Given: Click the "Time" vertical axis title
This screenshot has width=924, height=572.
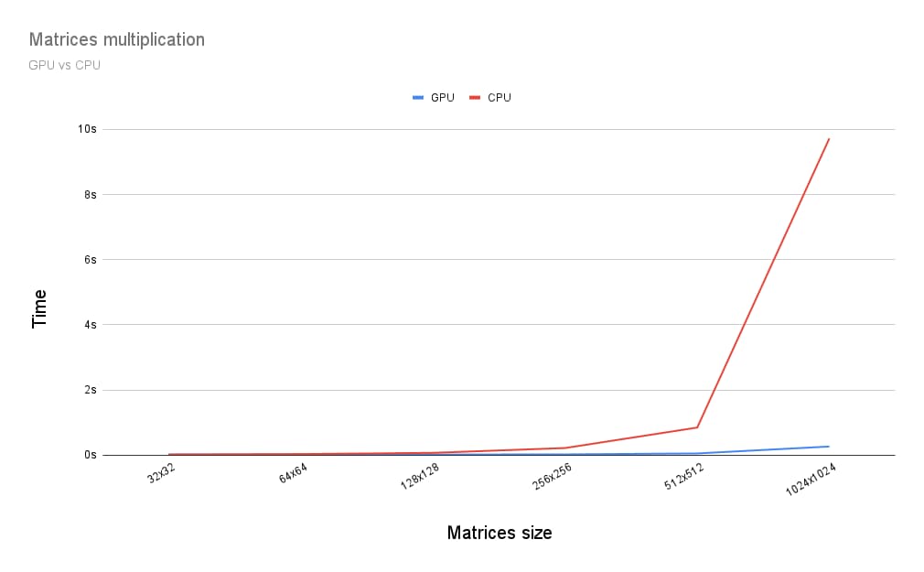Looking at the screenshot, I should 39,308.
